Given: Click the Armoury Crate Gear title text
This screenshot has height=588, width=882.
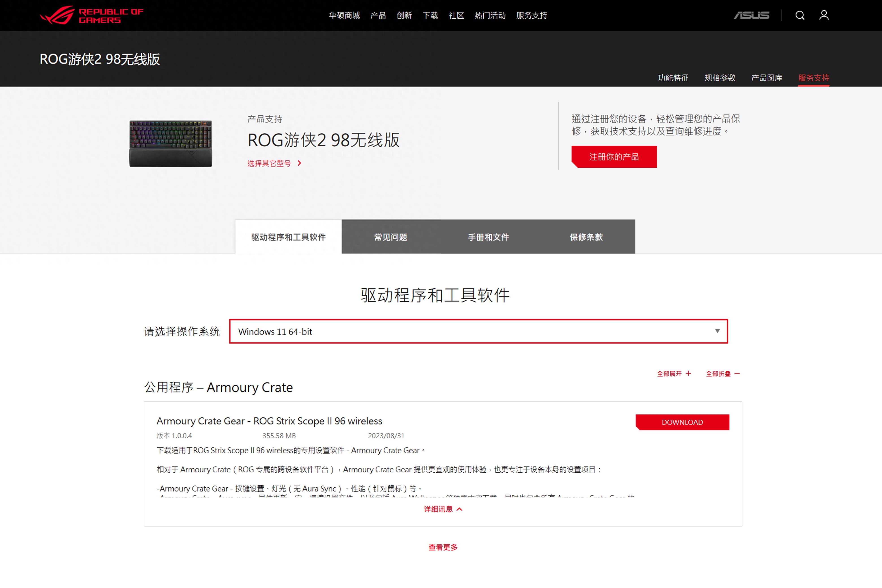Looking at the screenshot, I should 269,421.
